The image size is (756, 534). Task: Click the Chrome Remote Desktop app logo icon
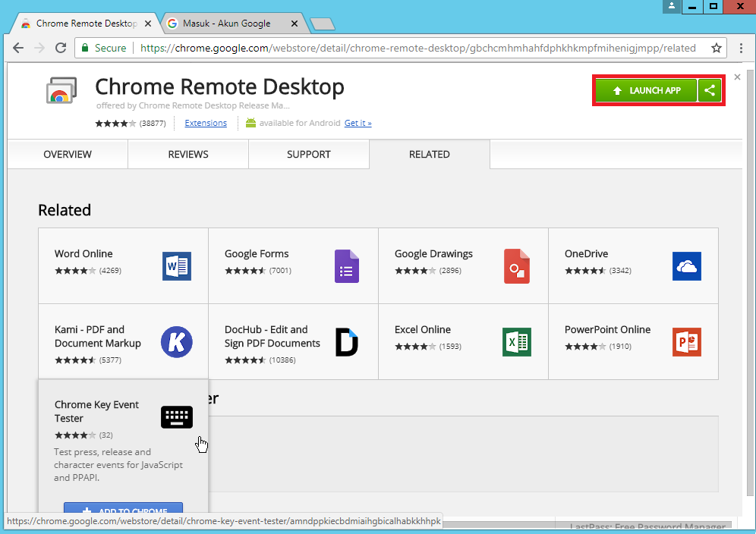(x=61, y=90)
